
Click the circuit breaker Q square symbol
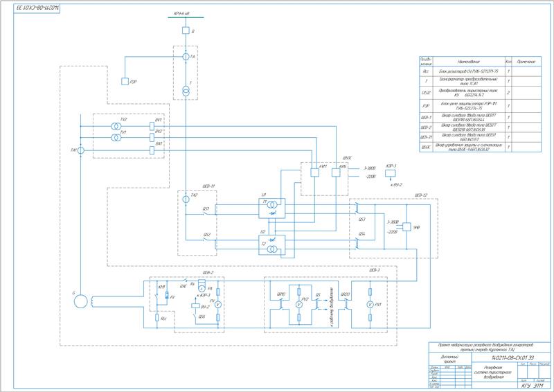(x=186, y=30)
